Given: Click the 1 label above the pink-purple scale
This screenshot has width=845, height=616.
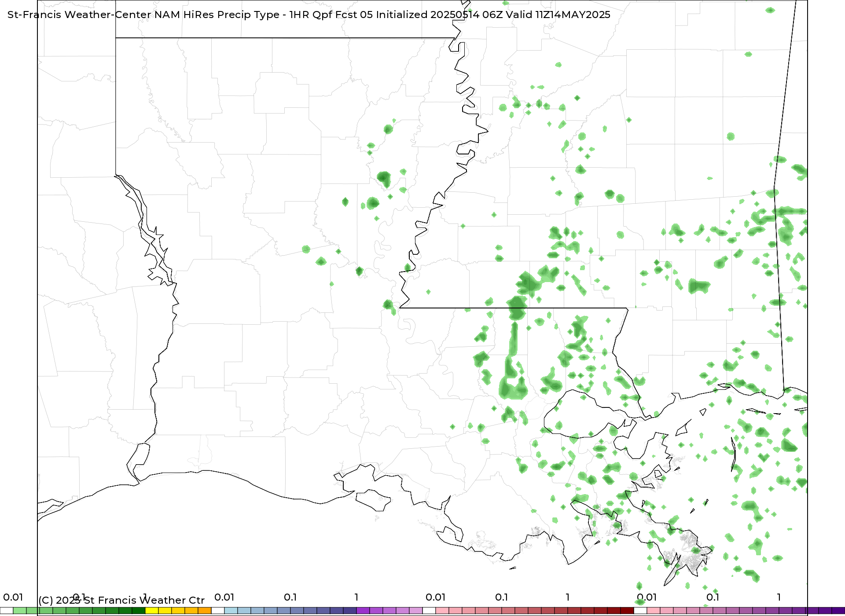Looking at the screenshot, I should tap(779, 597).
